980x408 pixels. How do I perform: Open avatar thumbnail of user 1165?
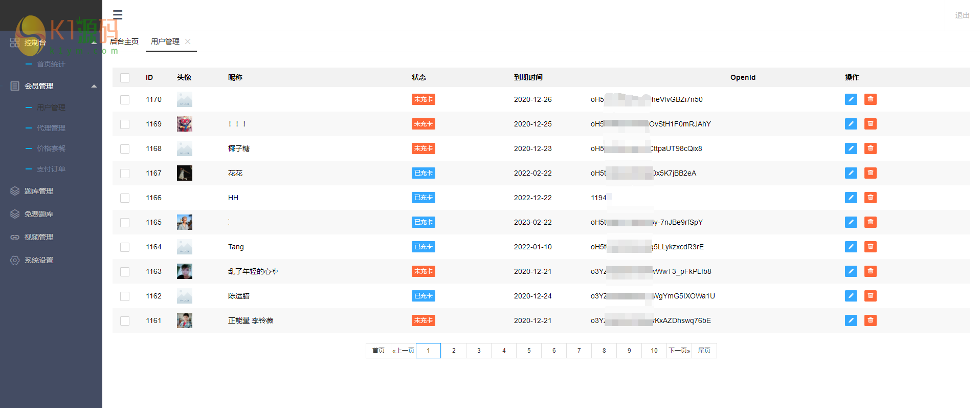tap(185, 222)
